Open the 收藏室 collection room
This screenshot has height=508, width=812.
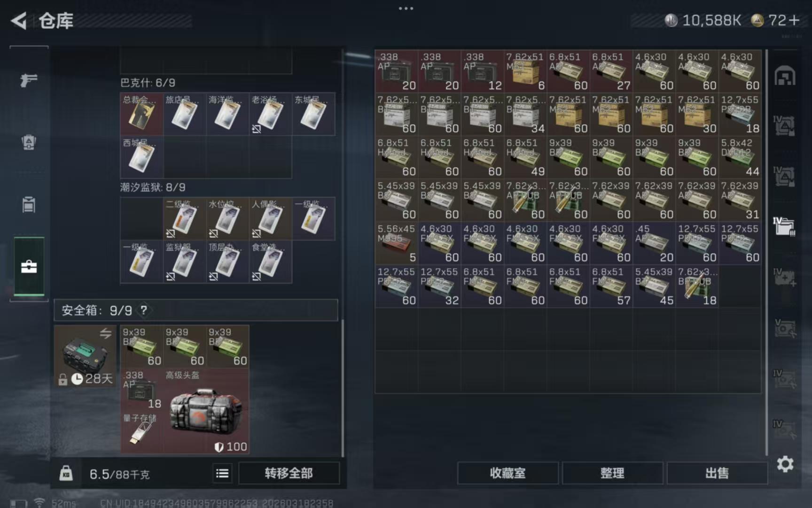tap(507, 473)
